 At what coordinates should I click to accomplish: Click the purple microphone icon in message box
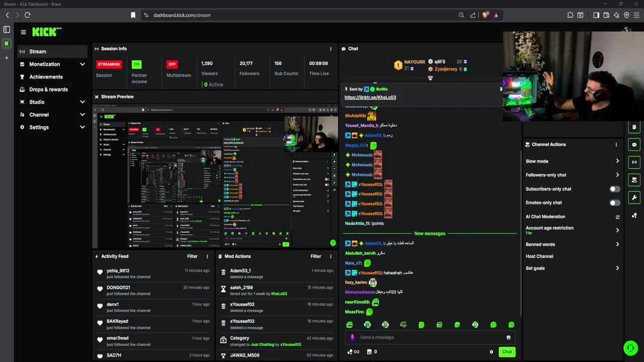click(x=352, y=337)
